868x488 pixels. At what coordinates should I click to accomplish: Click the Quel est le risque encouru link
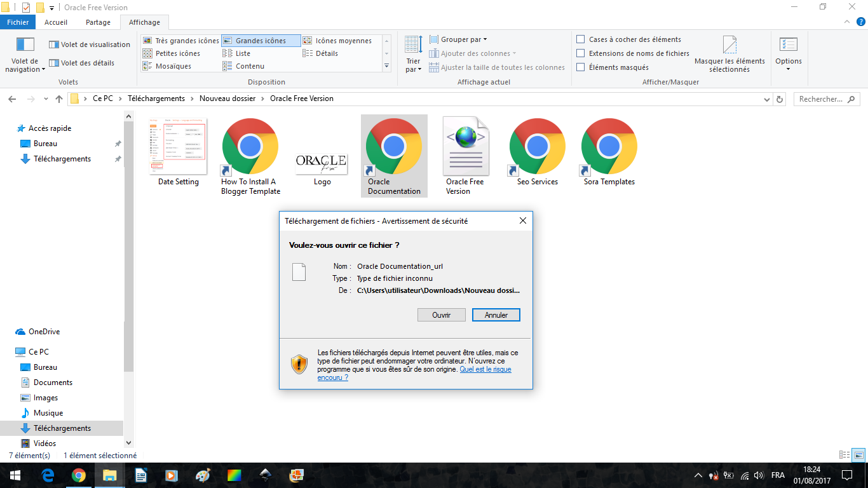click(x=485, y=369)
